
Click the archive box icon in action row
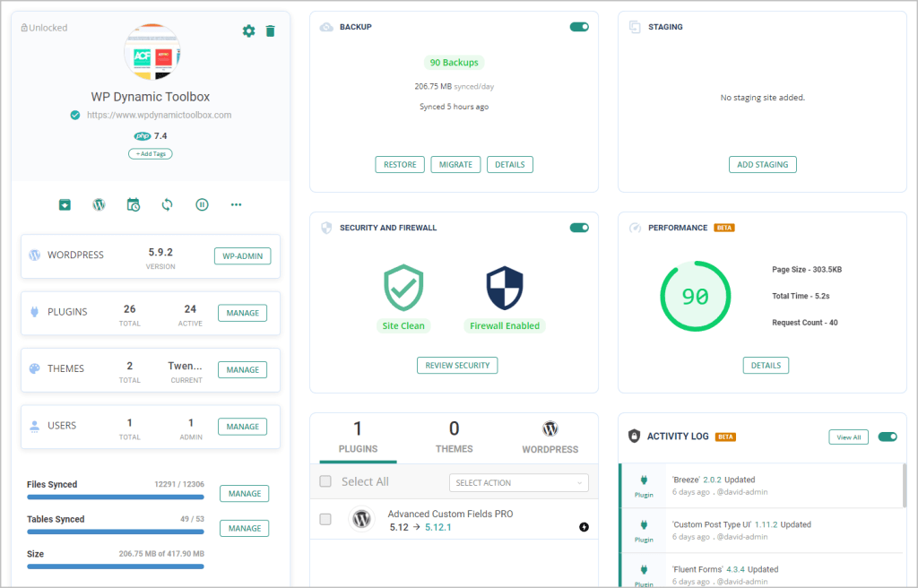pyautogui.click(x=65, y=204)
